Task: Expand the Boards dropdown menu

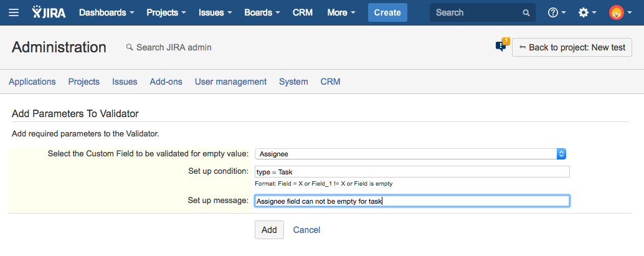Action: [x=262, y=12]
